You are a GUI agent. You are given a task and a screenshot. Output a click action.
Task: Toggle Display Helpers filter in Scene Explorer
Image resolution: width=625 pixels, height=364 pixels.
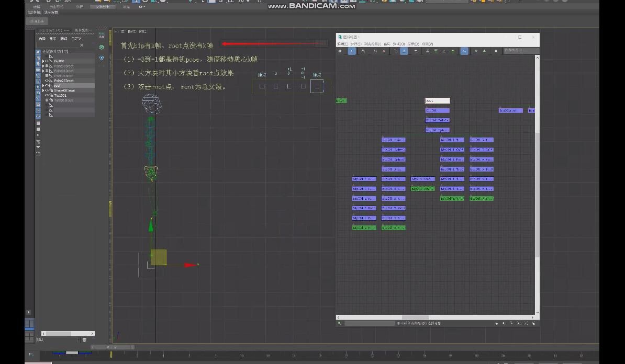[38, 75]
